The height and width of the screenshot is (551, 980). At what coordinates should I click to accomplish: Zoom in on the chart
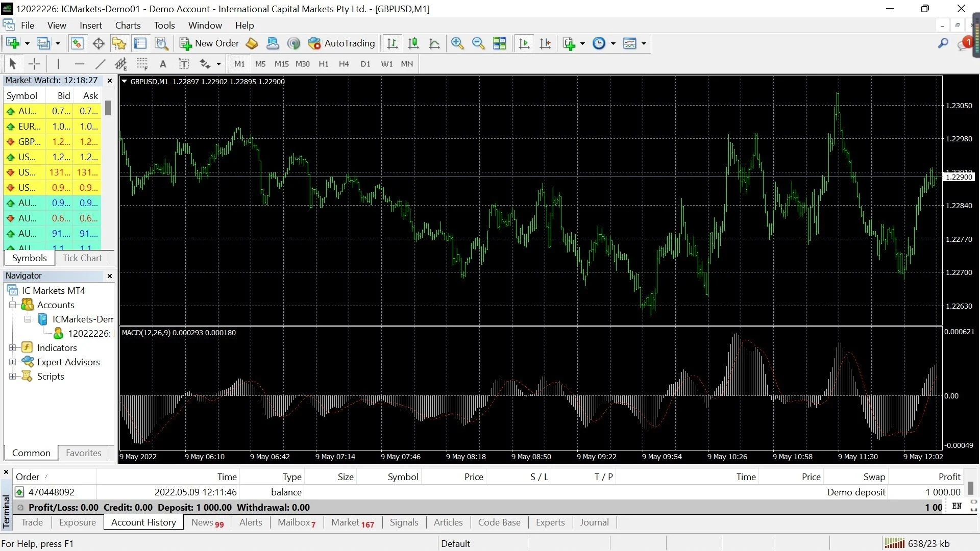pyautogui.click(x=457, y=43)
